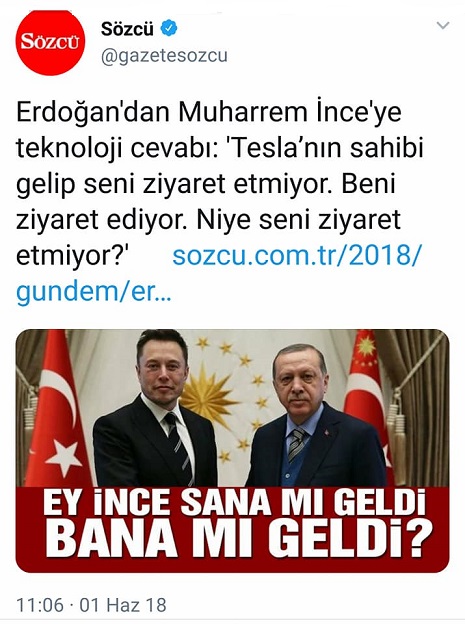
Task: Click the golden sun emblem in photo
Action: (x=206, y=394)
